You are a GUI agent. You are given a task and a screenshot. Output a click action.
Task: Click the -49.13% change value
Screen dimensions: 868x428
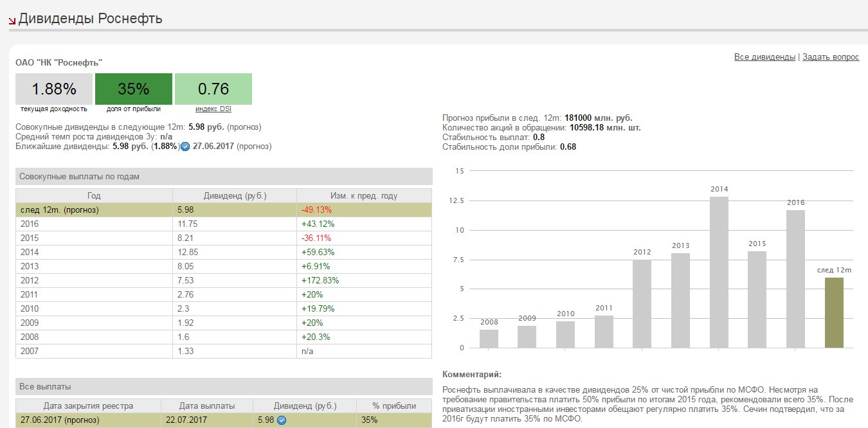click(316, 210)
